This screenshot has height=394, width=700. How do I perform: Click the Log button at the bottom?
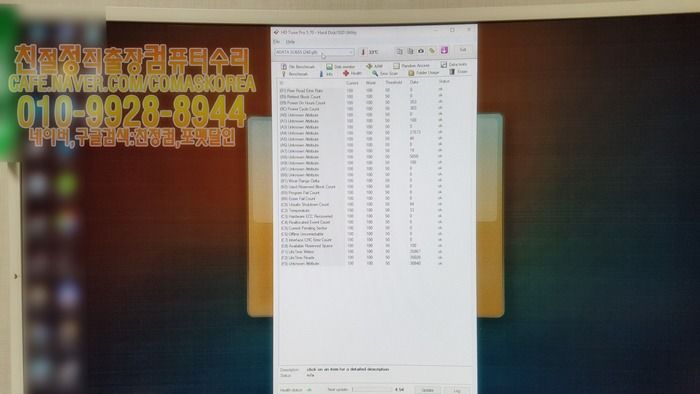pos(457,390)
